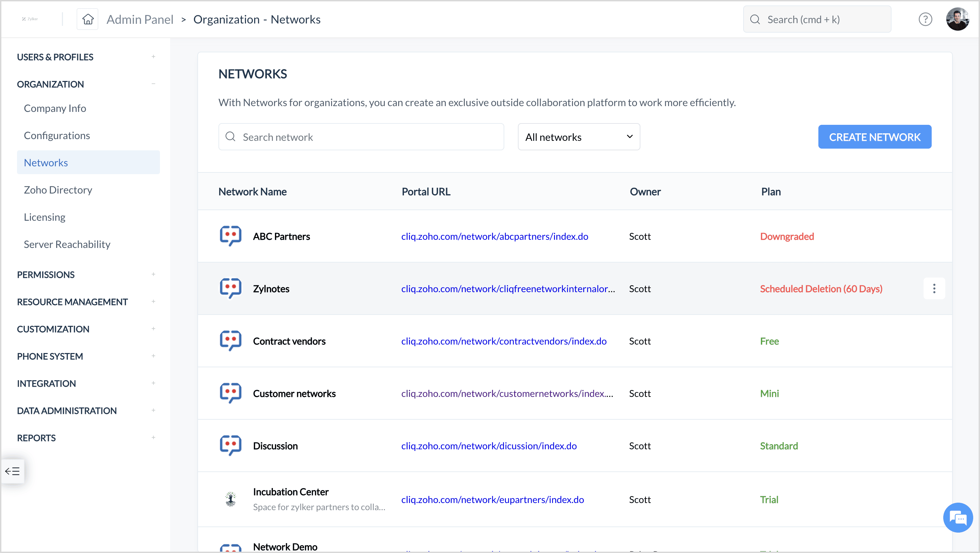980x553 pixels.
Task: Expand the Reports section
Action: [x=153, y=437]
